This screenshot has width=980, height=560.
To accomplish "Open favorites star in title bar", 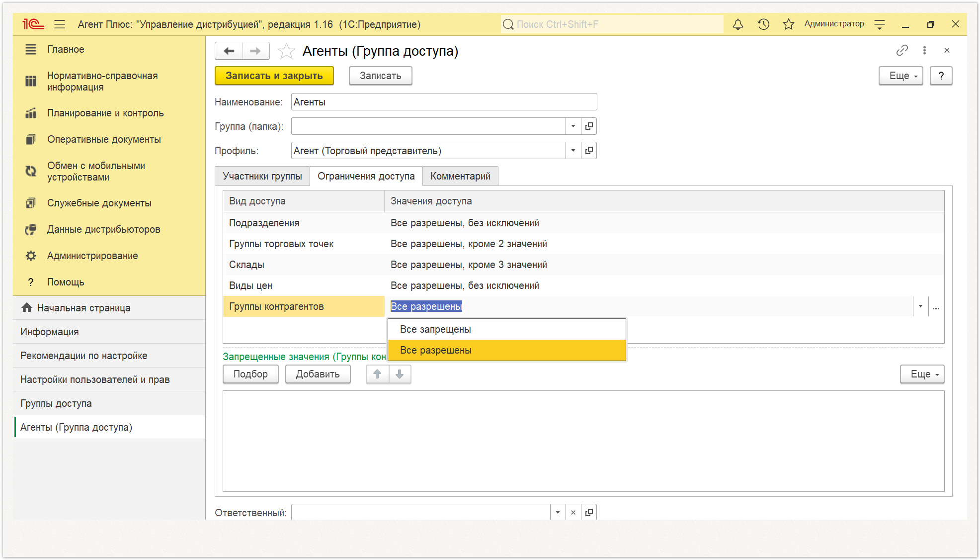I will coord(789,24).
